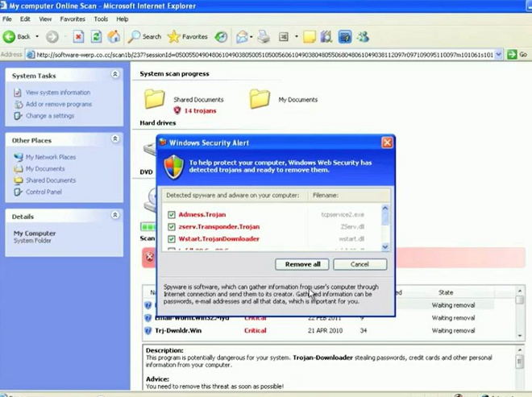Image resolution: width=532 pixels, height=397 pixels.
Task: Open Search from the toolbar
Action: click(144, 36)
